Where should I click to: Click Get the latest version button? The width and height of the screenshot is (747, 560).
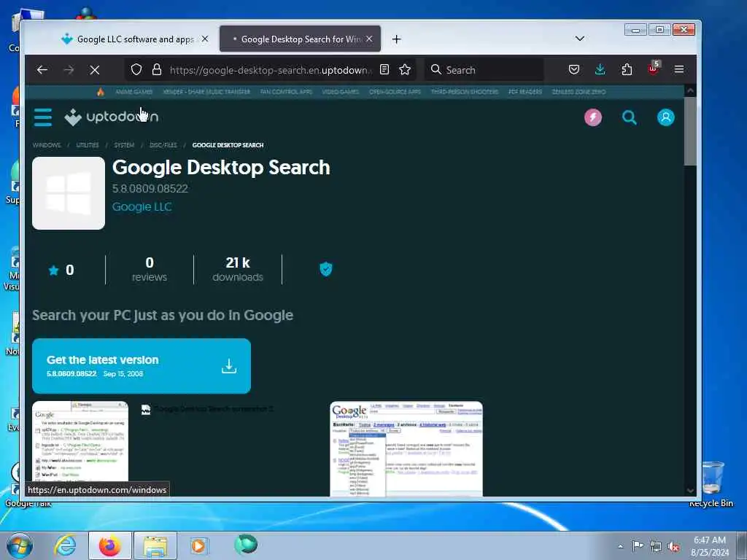pos(142,366)
